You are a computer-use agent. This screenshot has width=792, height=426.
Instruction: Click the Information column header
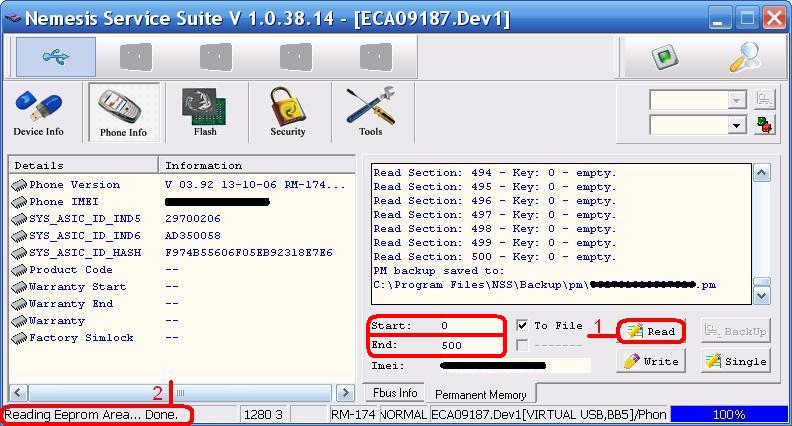[x=257, y=165]
